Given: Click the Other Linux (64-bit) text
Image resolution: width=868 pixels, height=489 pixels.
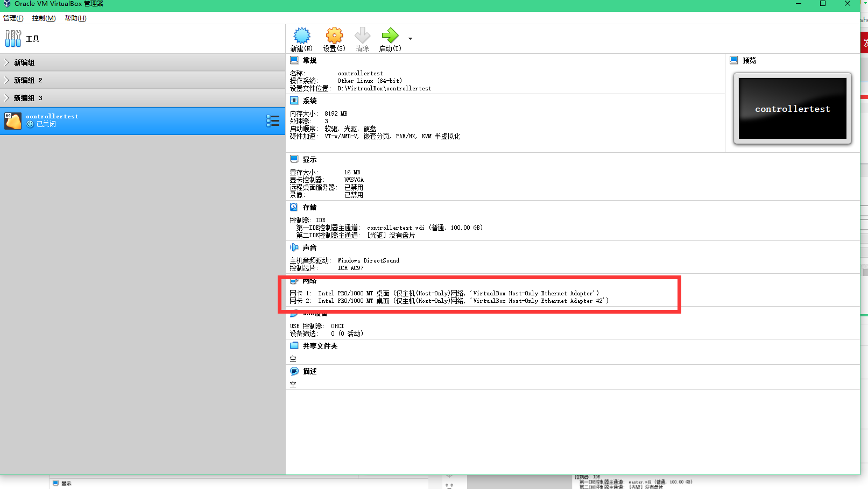Looking at the screenshot, I should click(x=370, y=81).
